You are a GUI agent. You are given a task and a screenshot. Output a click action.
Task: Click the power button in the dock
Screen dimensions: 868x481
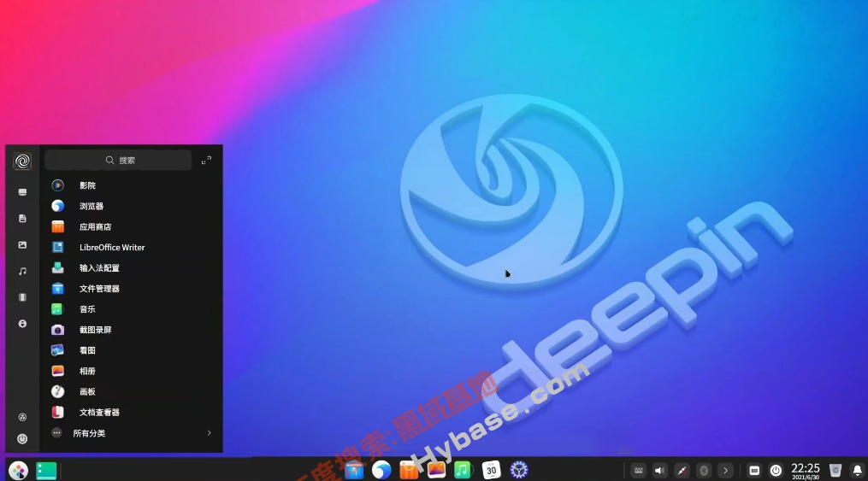pos(776,471)
